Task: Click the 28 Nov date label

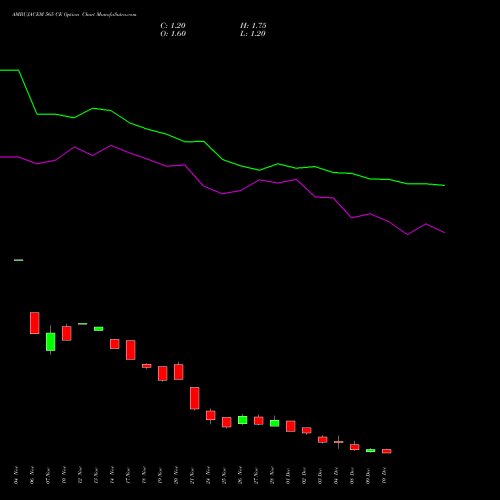Action: pyautogui.click(x=272, y=475)
